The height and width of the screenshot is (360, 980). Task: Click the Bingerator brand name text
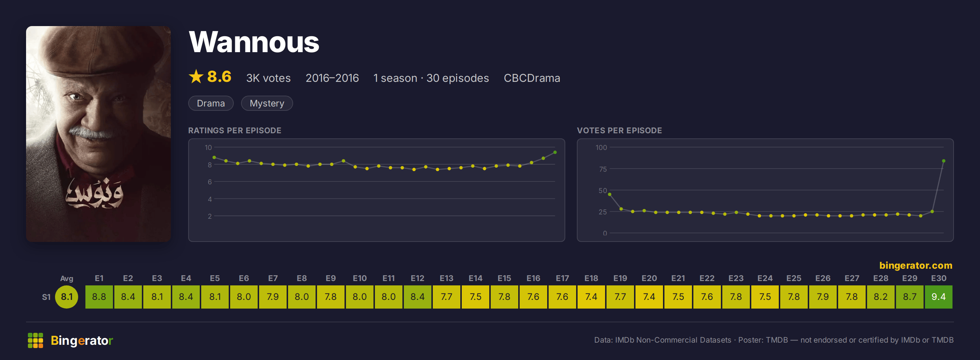[x=82, y=340]
